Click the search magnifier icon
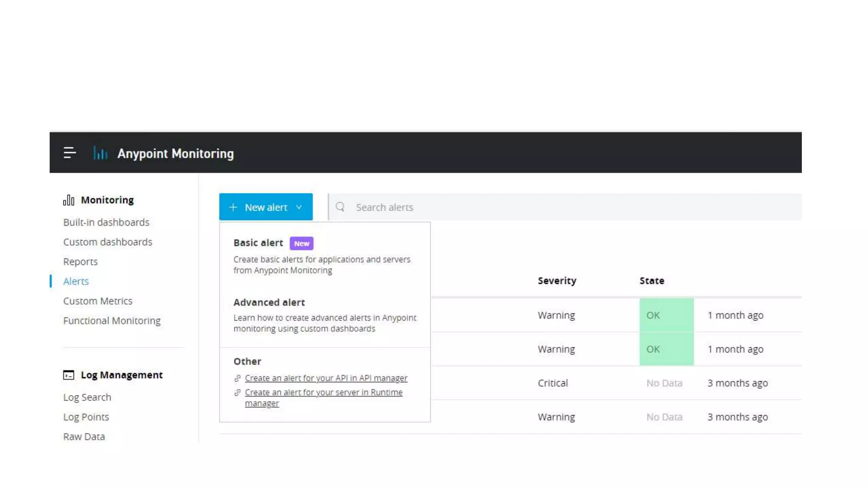Screen dimensions: 868x488 pyautogui.click(x=340, y=207)
